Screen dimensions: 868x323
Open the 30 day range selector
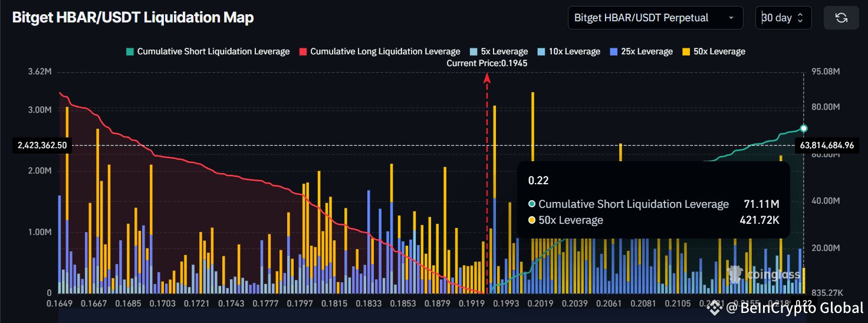point(784,18)
